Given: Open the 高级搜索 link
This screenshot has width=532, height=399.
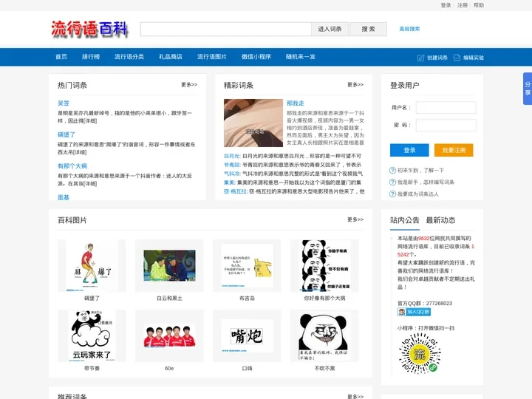Looking at the screenshot, I should [409, 29].
